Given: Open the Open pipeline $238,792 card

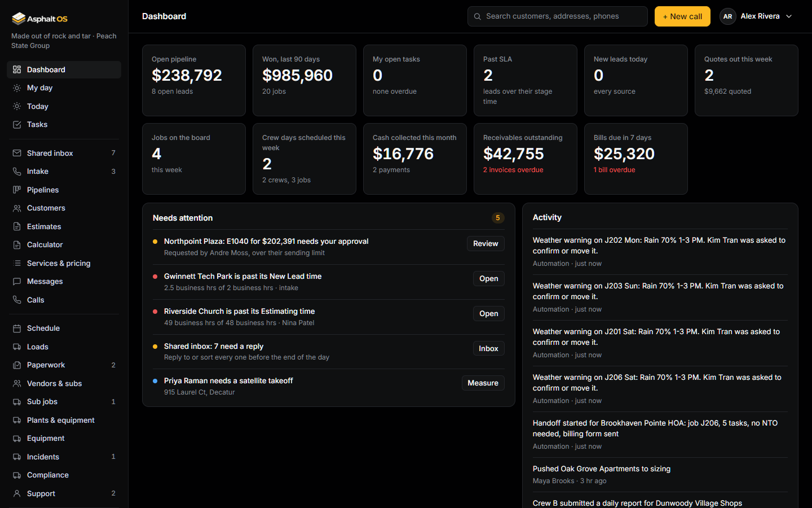Looking at the screenshot, I should tap(194, 81).
